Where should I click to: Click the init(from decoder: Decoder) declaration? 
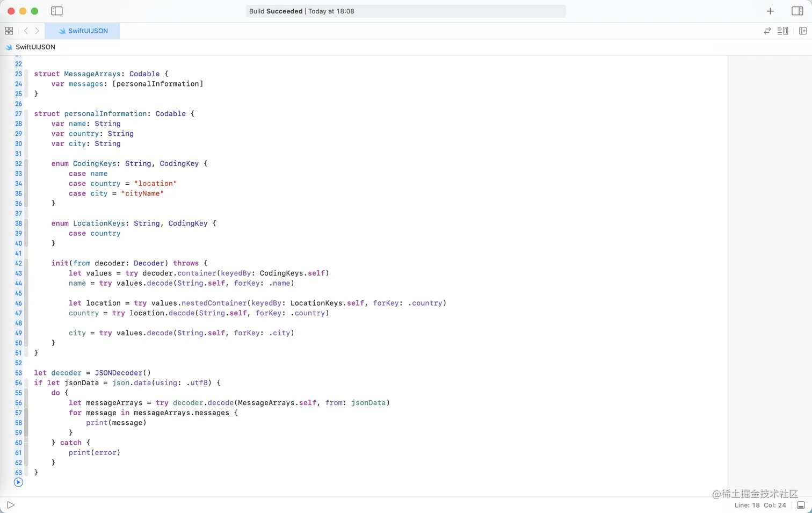tap(110, 263)
